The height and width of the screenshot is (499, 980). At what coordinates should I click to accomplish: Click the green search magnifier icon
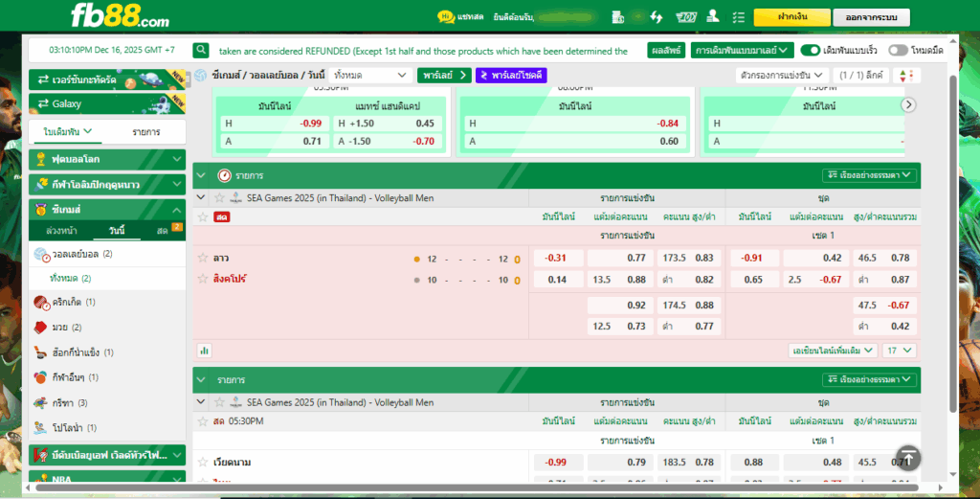pyautogui.click(x=201, y=50)
